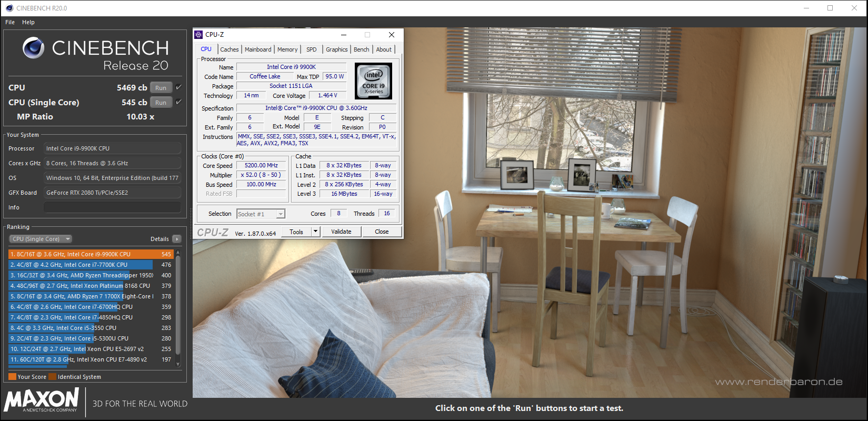Select ranking row 2 Intel Core i7-7700K
Screen dimensions: 868x421
[91, 265]
